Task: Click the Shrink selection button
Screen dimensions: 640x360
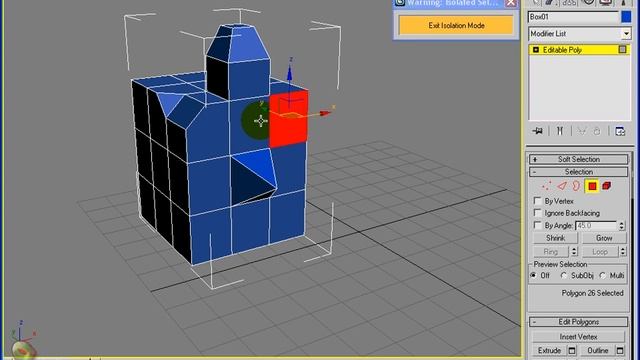Action: tap(556, 238)
